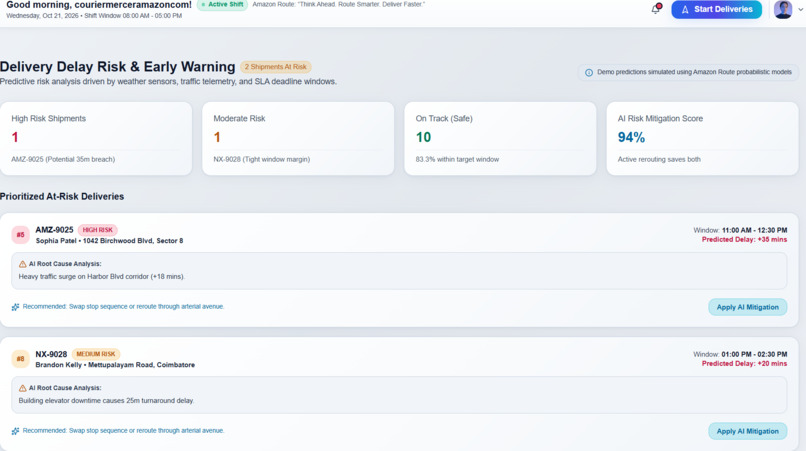Image resolution: width=806 pixels, height=451 pixels.
Task: Click the AMZ-9025 shipment ID
Action: coord(54,230)
